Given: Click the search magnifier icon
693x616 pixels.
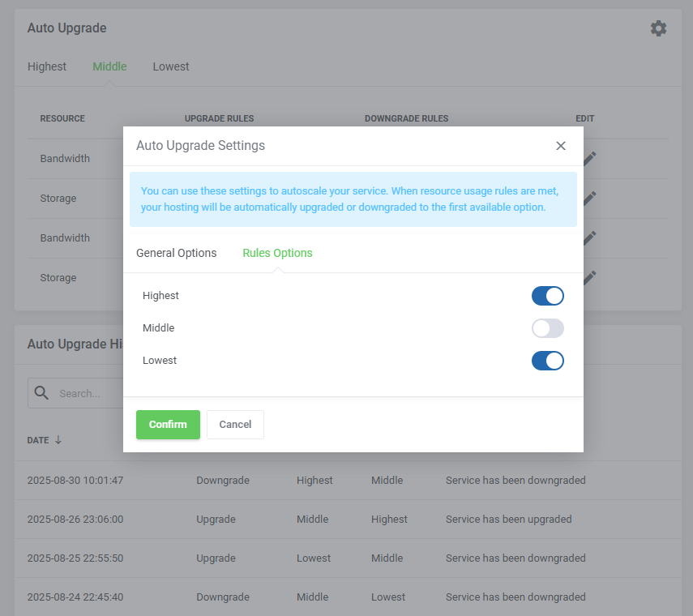Looking at the screenshot, I should pos(41,393).
